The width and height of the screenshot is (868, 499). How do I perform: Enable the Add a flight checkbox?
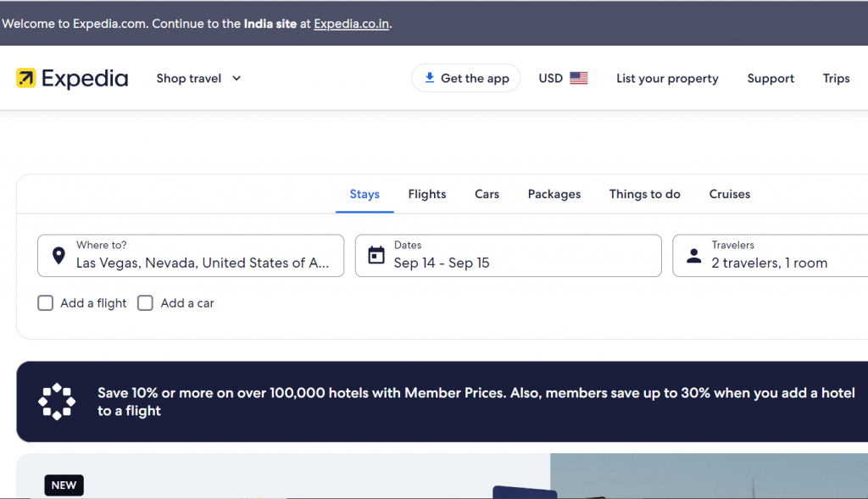point(46,303)
